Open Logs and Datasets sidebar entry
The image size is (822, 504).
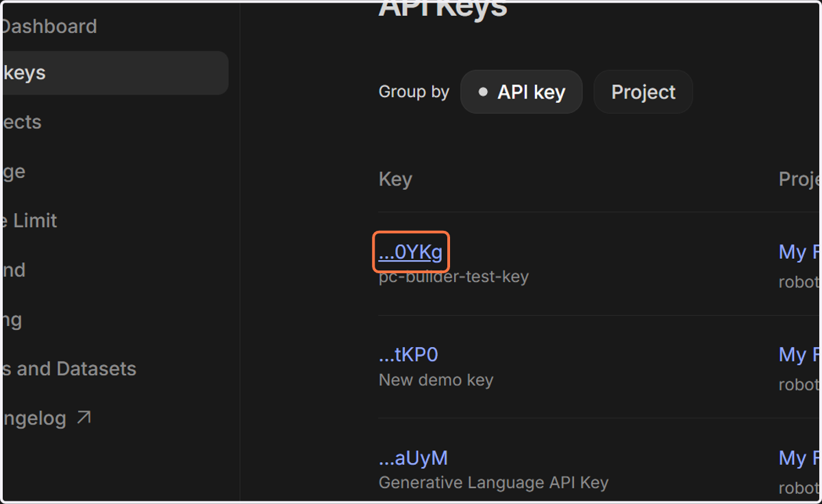point(68,368)
